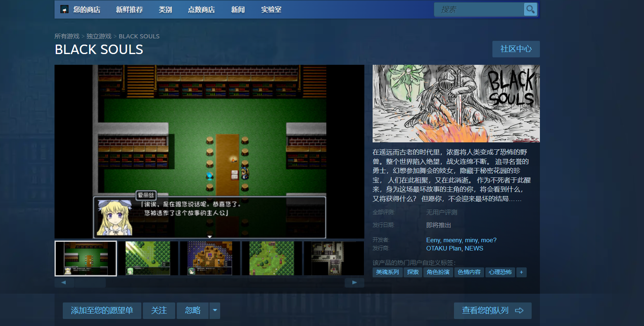Image resolution: width=644 pixels, height=326 pixels.
Task: Click the plus button to add tag
Action: point(521,272)
